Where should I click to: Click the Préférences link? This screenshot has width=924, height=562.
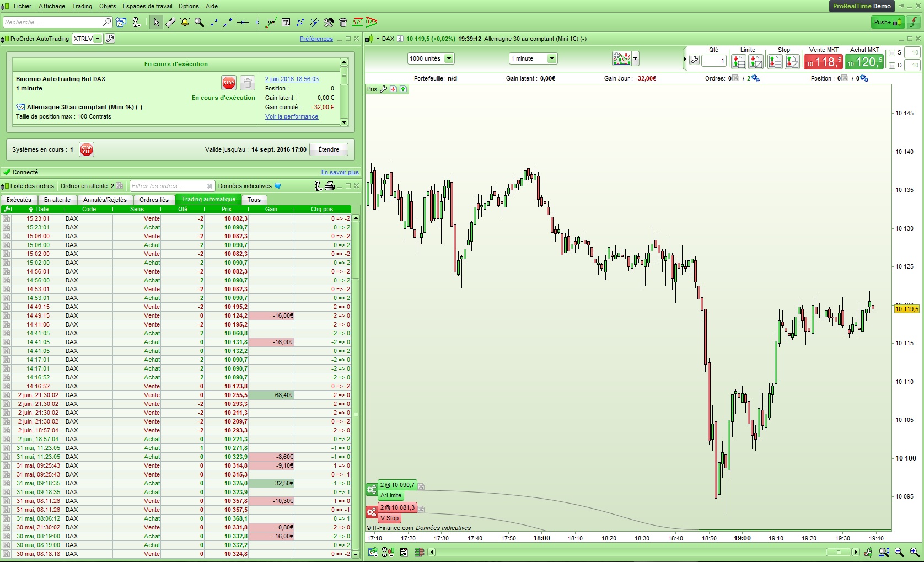click(x=316, y=39)
